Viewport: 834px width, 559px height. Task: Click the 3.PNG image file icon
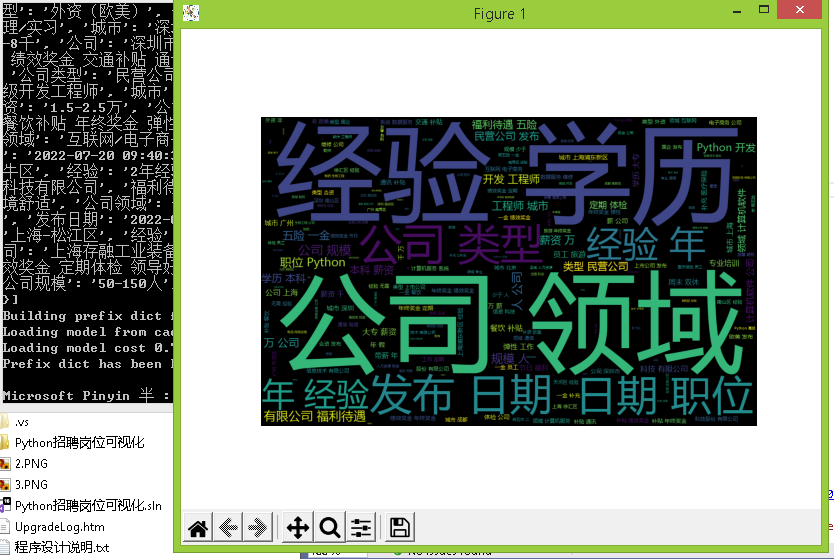point(5,485)
